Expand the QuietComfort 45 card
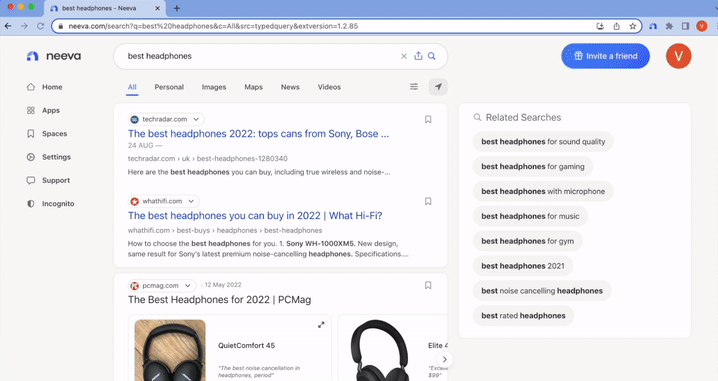The width and height of the screenshot is (718, 381). [321, 325]
